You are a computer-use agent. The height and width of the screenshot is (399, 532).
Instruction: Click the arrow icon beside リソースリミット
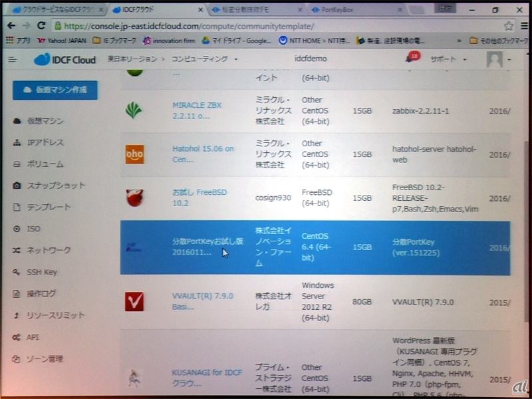point(16,315)
